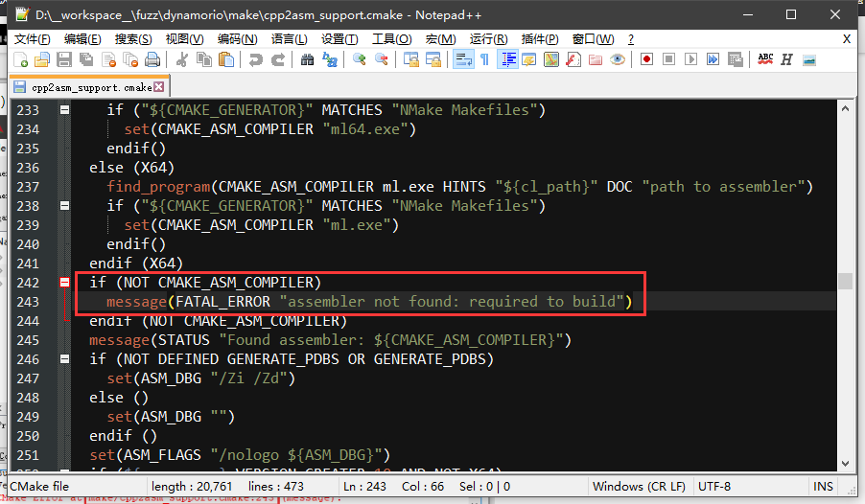Toggle ABC spell check icon
865x504 pixels.
[765, 59]
